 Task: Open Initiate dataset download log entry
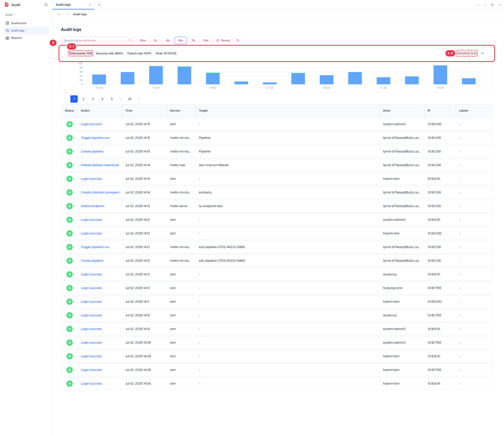coord(100,165)
